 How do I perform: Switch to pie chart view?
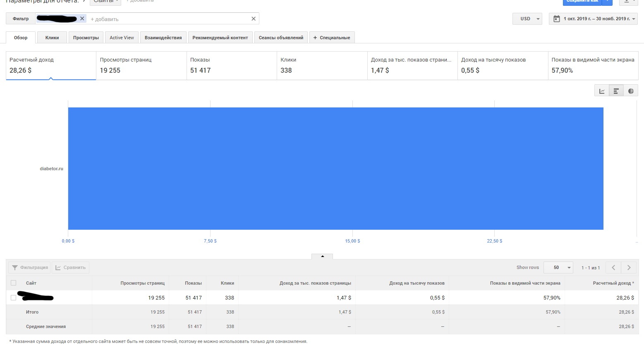(631, 91)
